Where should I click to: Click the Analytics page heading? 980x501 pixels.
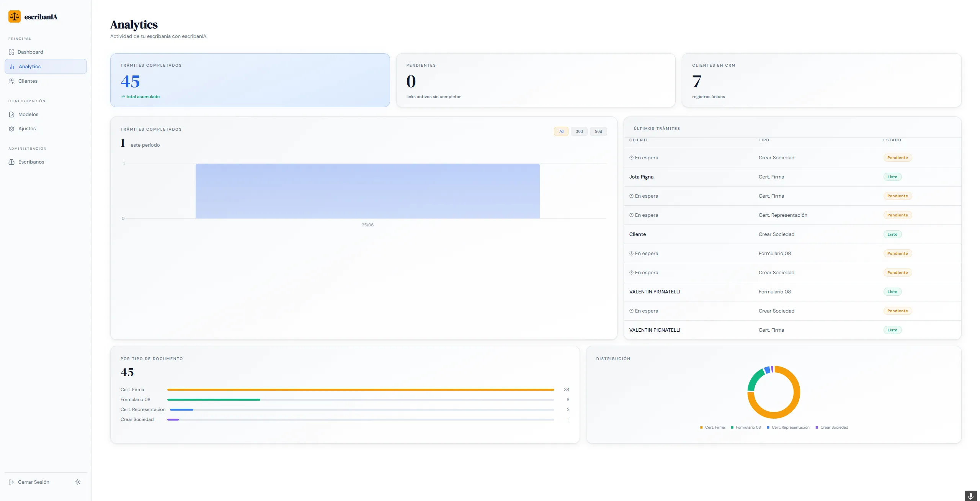pos(134,25)
